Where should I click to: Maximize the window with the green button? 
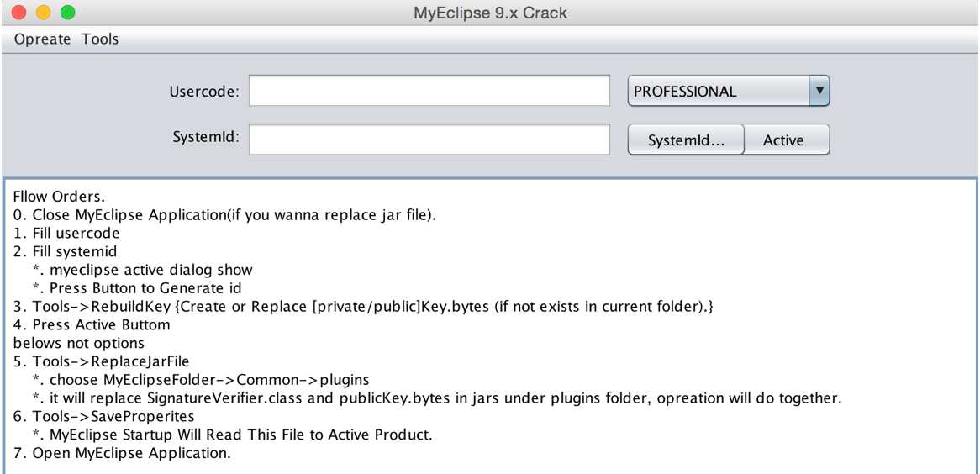click(x=67, y=13)
